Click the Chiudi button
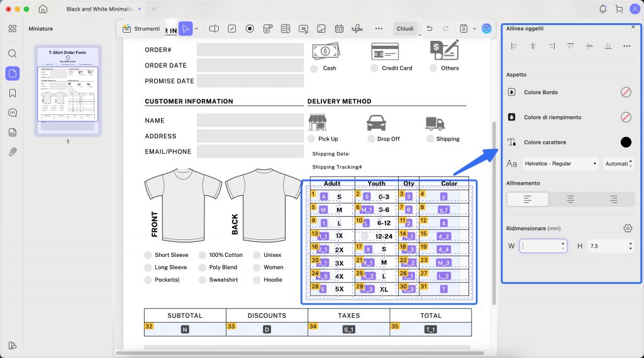Screen dimensions: 644x358 tap(405, 29)
